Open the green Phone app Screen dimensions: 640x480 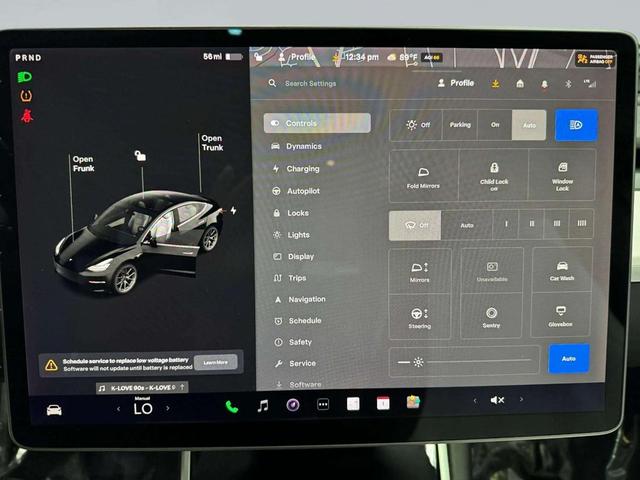coord(232,407)
